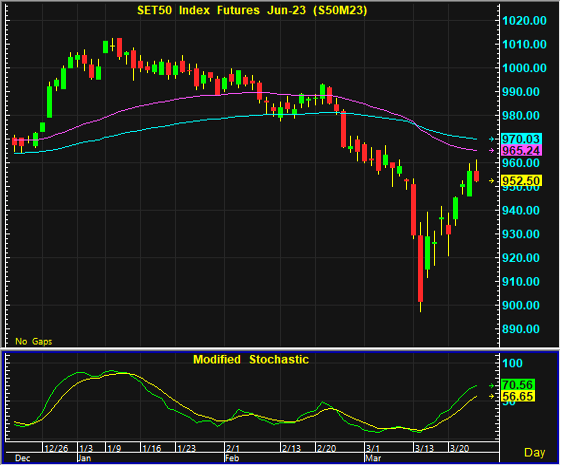Image resolution: width=561 pixels, height=466 pixels.
Task: Click the 910.00 price axis label
Action: point(521,282)
